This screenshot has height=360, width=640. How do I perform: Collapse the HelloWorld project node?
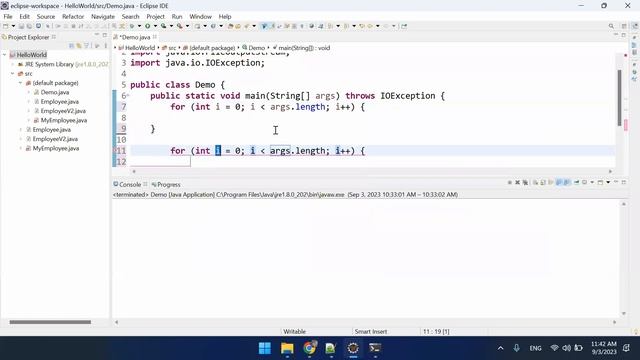tap(4, 55)
